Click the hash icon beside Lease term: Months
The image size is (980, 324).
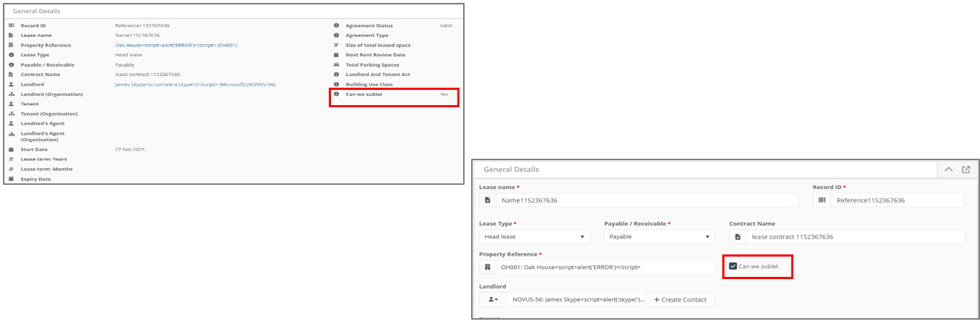(x=11, y=169)
